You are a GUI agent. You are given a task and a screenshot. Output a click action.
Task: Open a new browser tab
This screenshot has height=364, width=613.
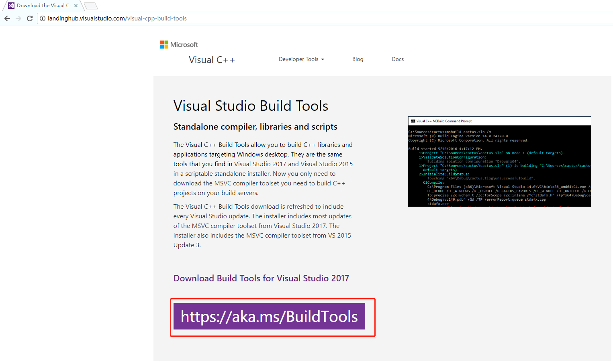pyautogui.click(x=91, y=6)
